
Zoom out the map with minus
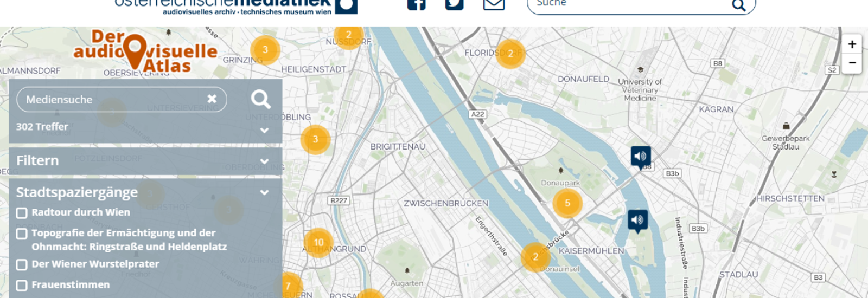coord(852,63)
